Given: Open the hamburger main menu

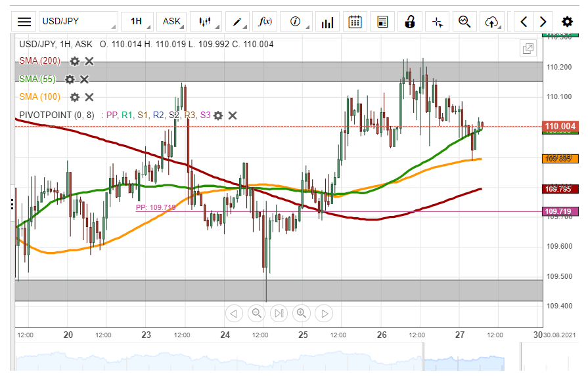Looking at the screenshot, I should tap(24, 22).
